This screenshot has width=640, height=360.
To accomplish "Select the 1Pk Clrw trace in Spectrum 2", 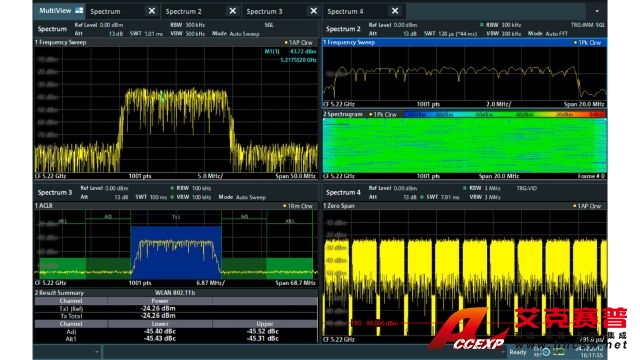I will pyautogui.click(x=588, y=42).
